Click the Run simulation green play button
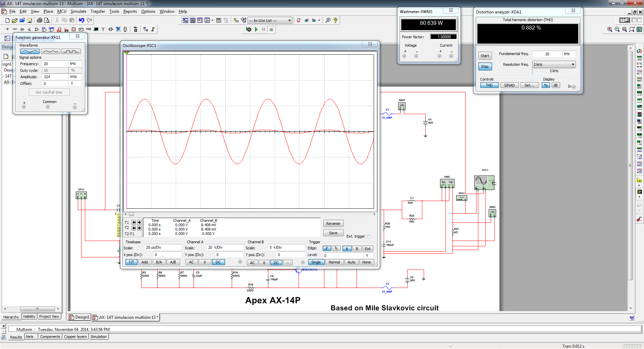 (257, 30)
